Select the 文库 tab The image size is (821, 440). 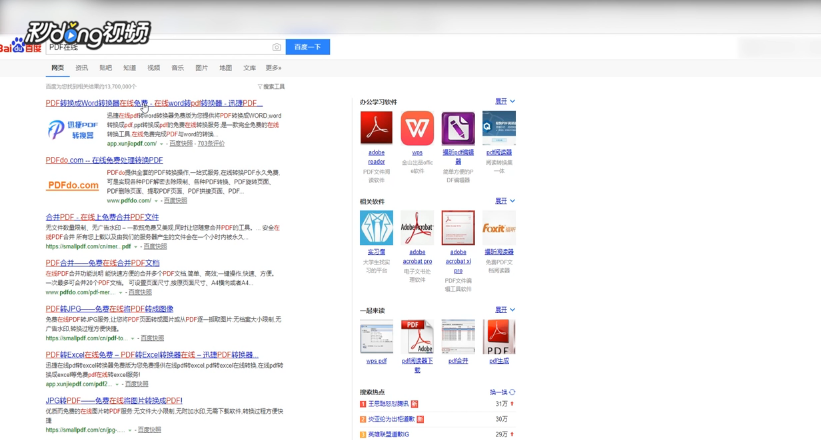(x=250, y=68)
